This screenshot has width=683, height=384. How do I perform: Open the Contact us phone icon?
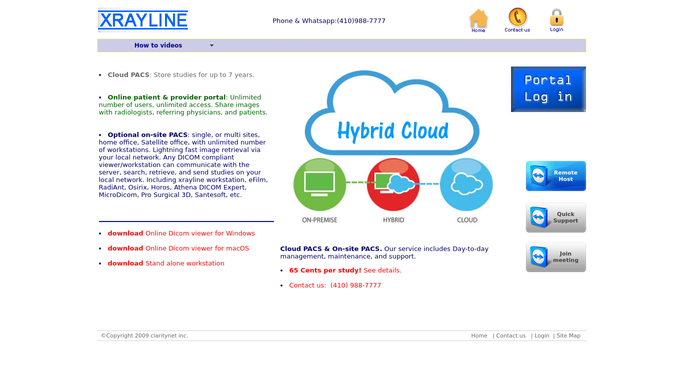pos(517,20)
